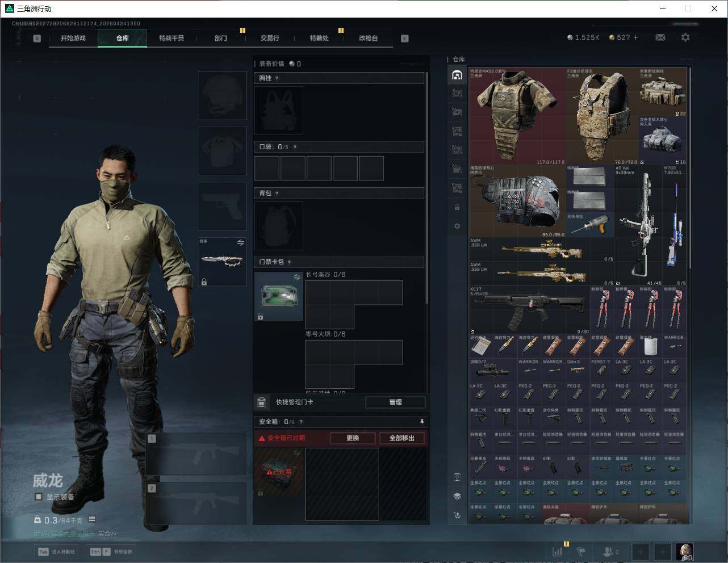Select the 仓库 tab
Viewport: 728px width, 563px height.
pos(123,38)
